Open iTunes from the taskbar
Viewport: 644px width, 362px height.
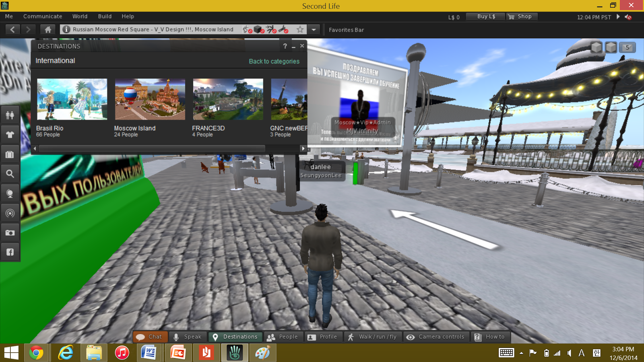(122, 353)
